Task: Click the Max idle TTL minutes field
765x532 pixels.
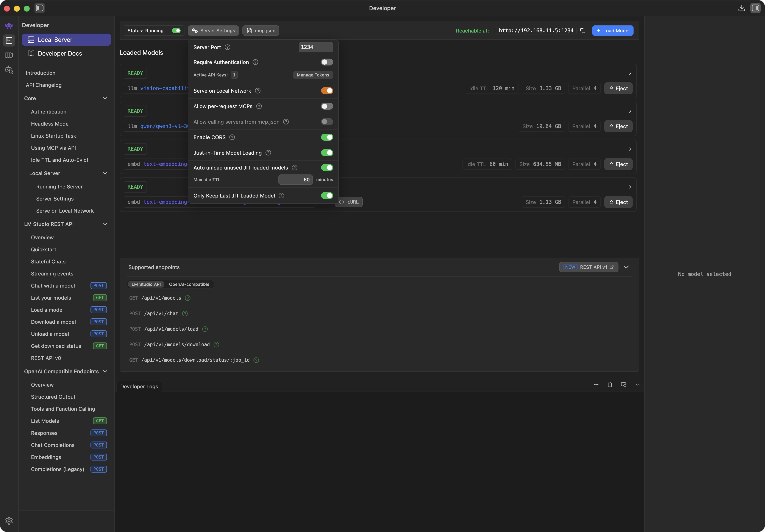Action: pyautogui.click(x=295, y=180)
